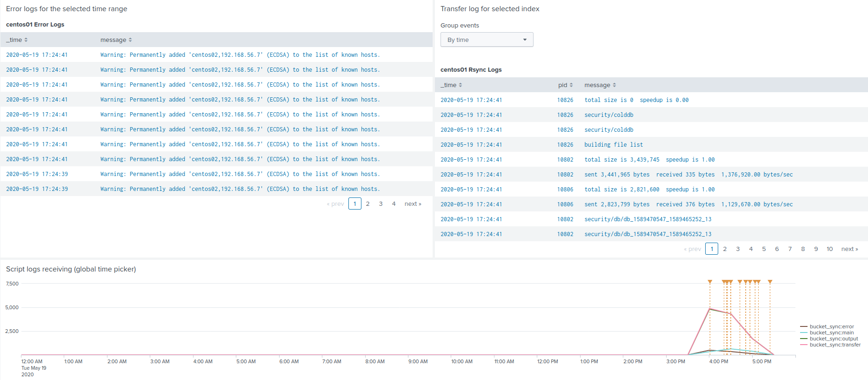The image size is (868, 380).
Task: Go to page 5 of Rsync Logs
Action: coord(764,249)
